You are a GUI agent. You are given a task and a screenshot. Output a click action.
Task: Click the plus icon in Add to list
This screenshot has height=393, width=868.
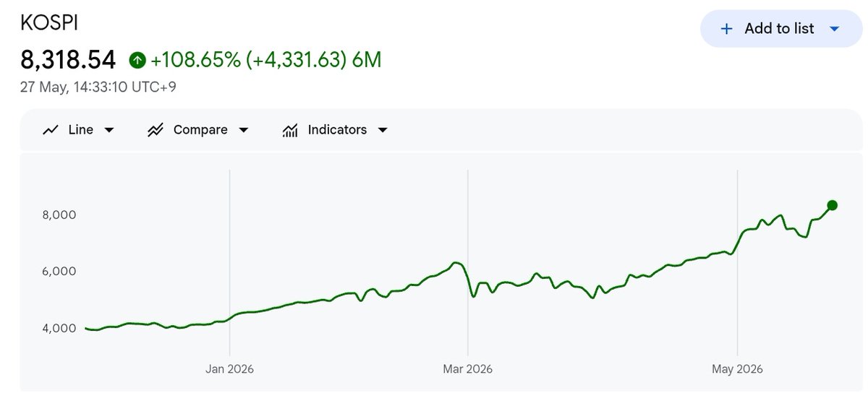(727, 29)
